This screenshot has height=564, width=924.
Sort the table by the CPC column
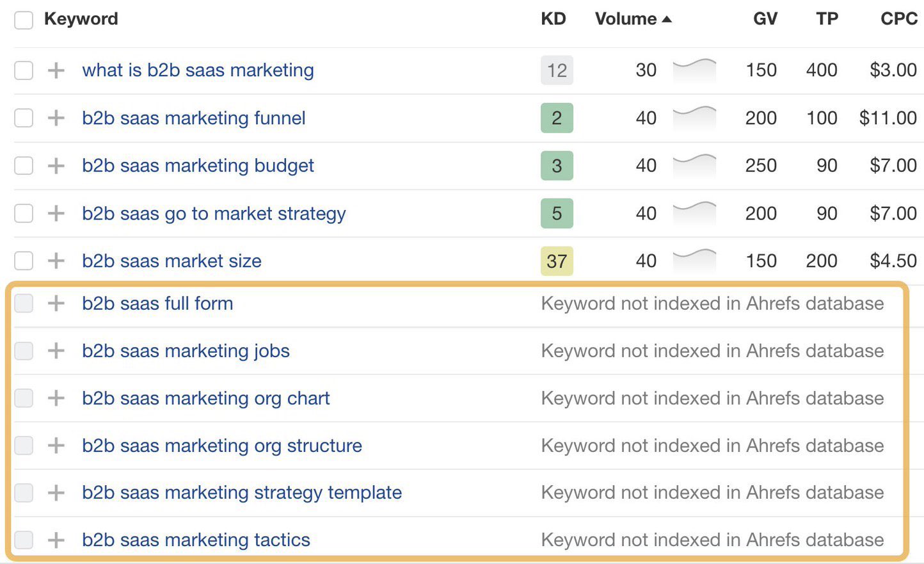pos(898,19)
